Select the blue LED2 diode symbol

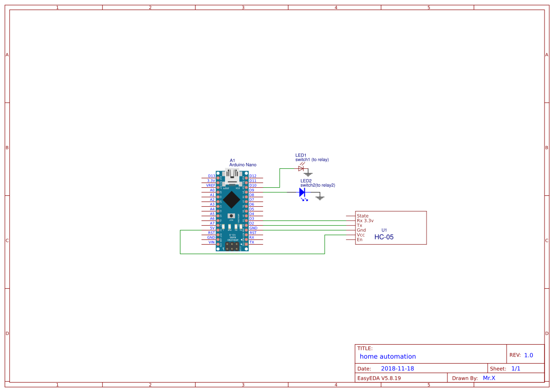point(302,192)
